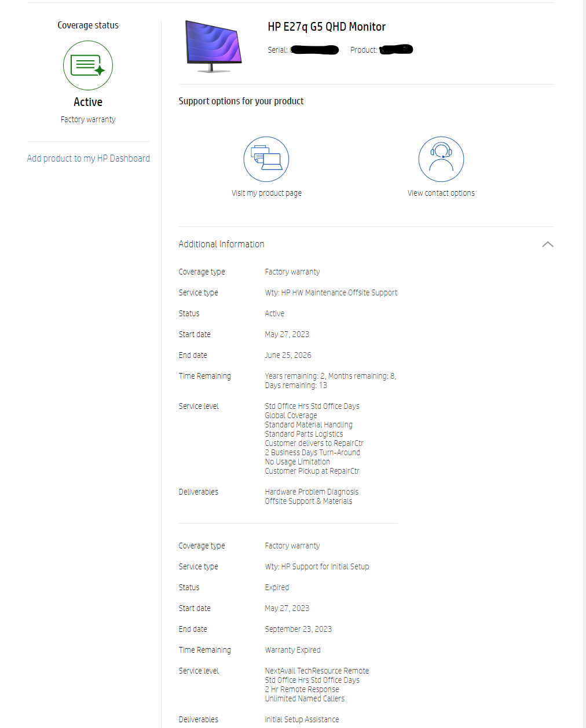
Task: Click the Expired status value
Action: pyautogui.click(x=277, y=587)
